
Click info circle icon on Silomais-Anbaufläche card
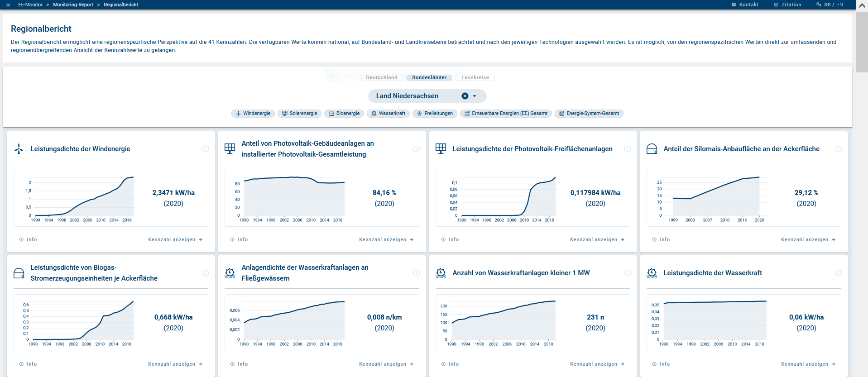[x=838, y=149]
